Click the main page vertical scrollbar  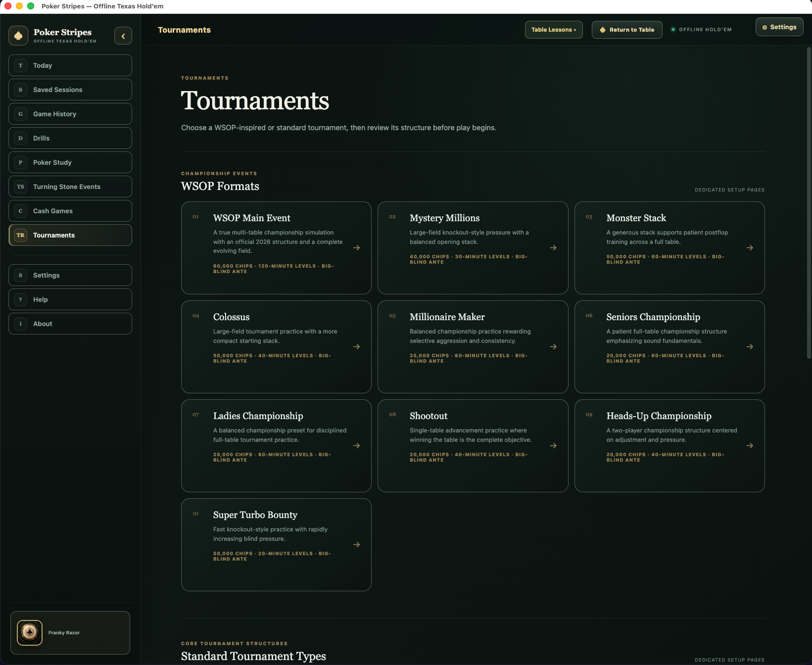point(809,203)
